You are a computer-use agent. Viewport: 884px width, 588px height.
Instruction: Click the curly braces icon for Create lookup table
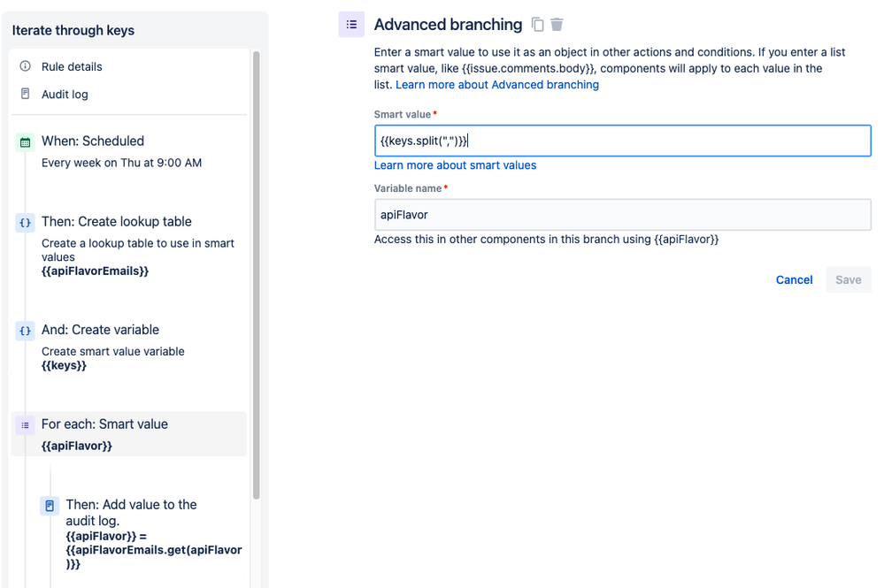26,223
